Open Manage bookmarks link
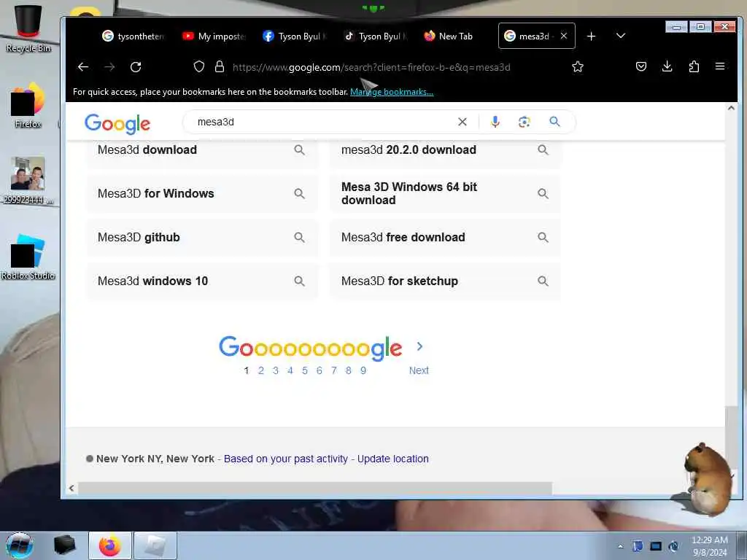 click(x=392, y=92)
